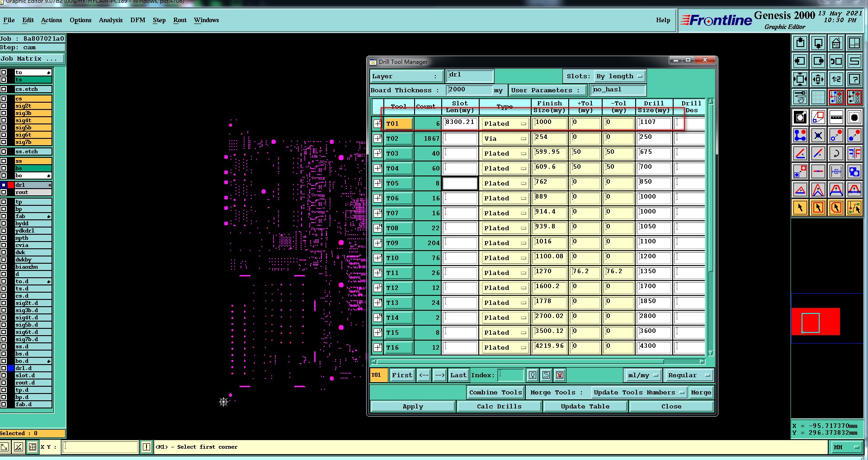868x460 pixels.
Task: Select the net selection arrow tool
Action: click(x=854, y=208)
